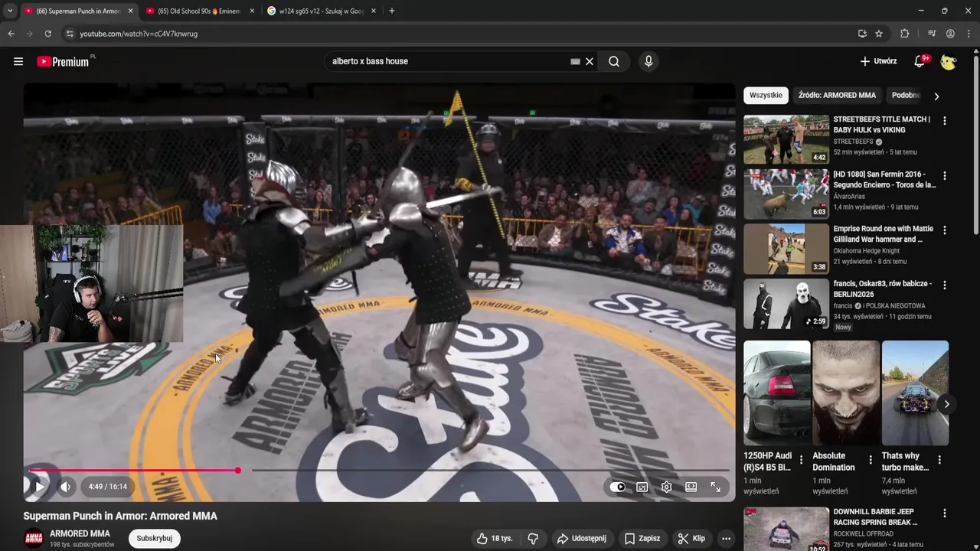Image resolution: width=980 pixels, height=551 pixels.
Task: Open francis, Oskar83 video thumbnail
Action: pos(786,304)
